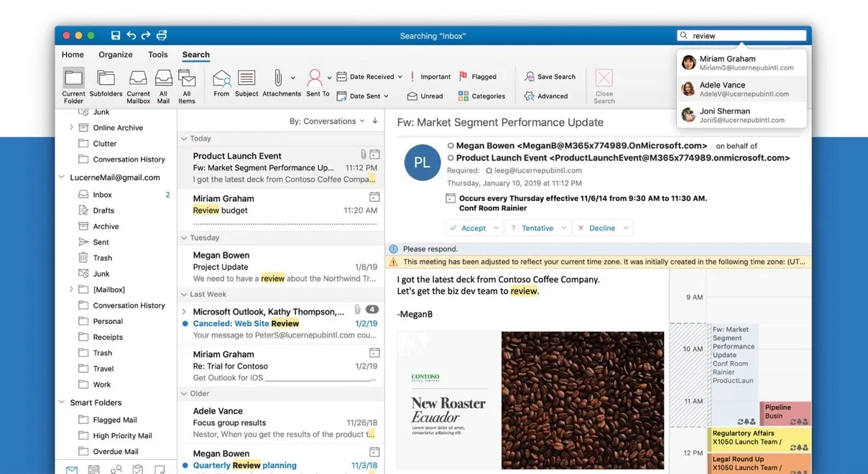Select the Tasks clipboard icon at bottom
Image resolution: width=868 pixels, height=474 pixels.
pos(137,470)
